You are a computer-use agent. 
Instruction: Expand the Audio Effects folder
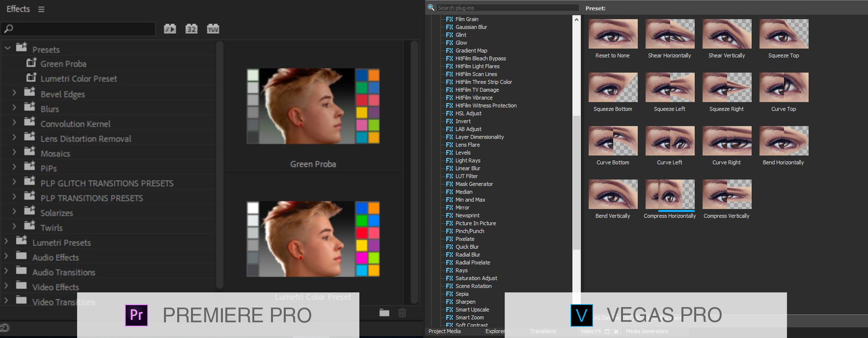(x=6, y=256)
